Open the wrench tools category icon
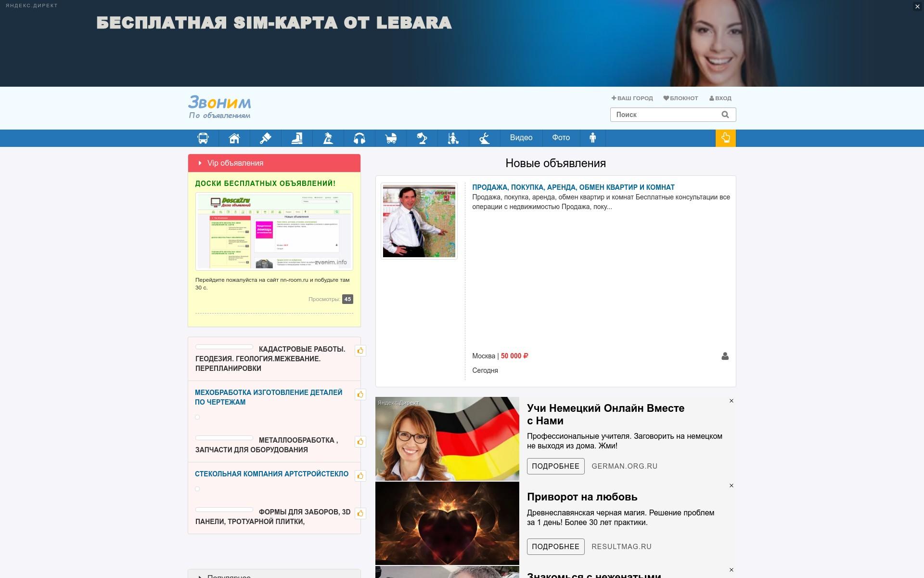 (x=485, y=138)
